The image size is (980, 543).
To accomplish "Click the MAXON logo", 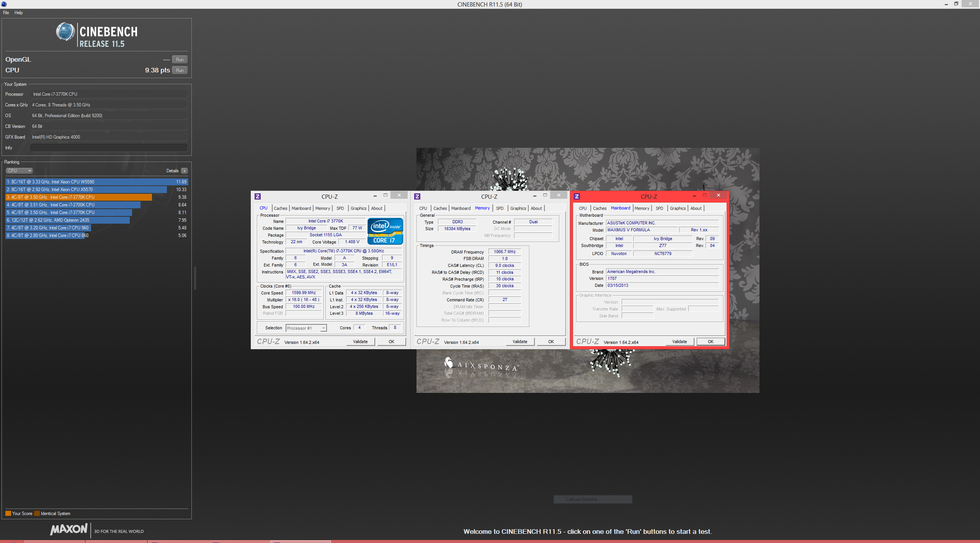I will tap(69, 529).
